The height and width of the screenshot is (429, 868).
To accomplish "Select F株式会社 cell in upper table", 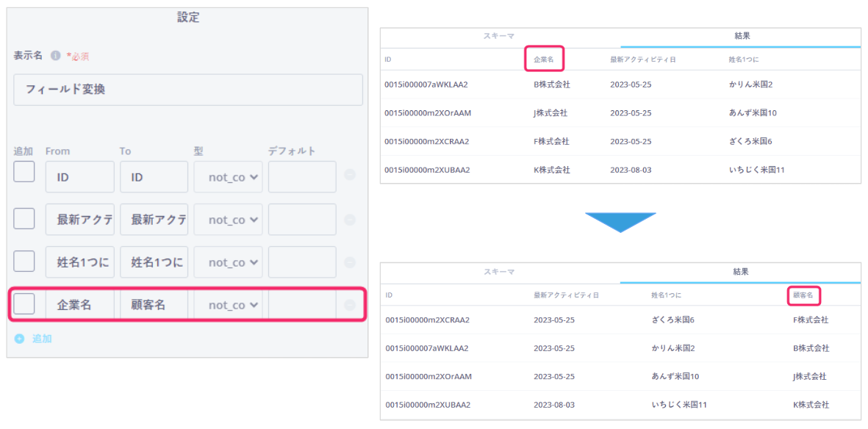I will [551, 141].
